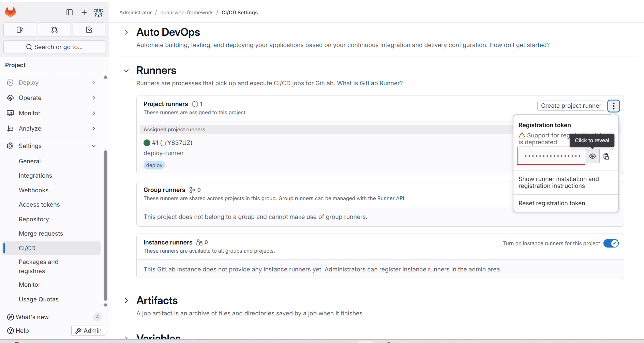Open assigned issues shortcut

pos(20,30)
